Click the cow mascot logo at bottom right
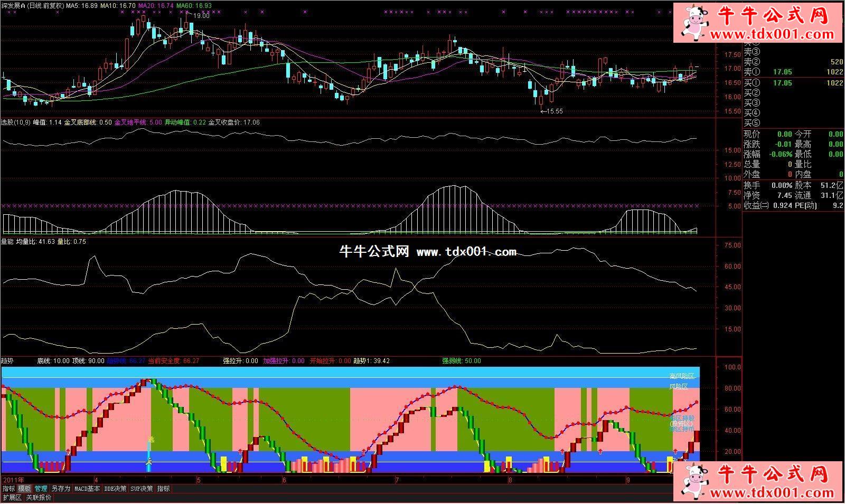This screenshot has width=845, height=504. click(x=693, y=482)
